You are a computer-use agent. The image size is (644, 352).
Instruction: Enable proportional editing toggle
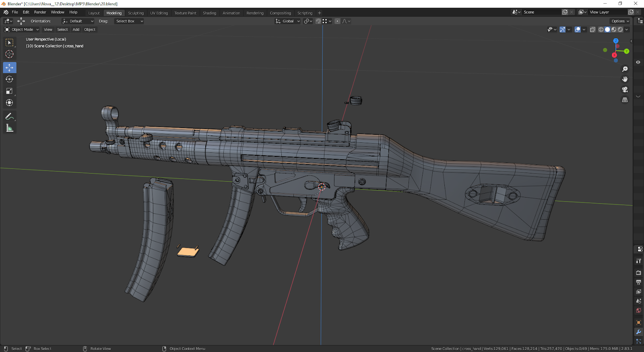(x=337, y=21)
